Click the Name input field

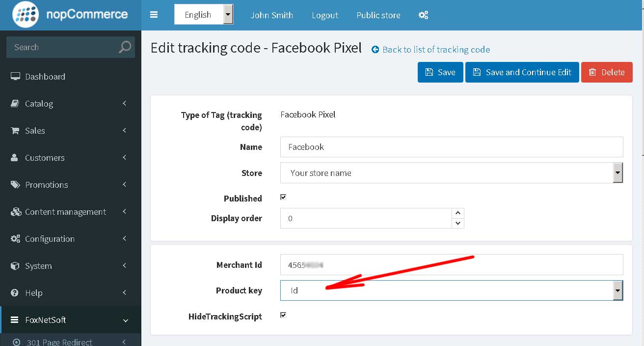[x=452, y=147]
